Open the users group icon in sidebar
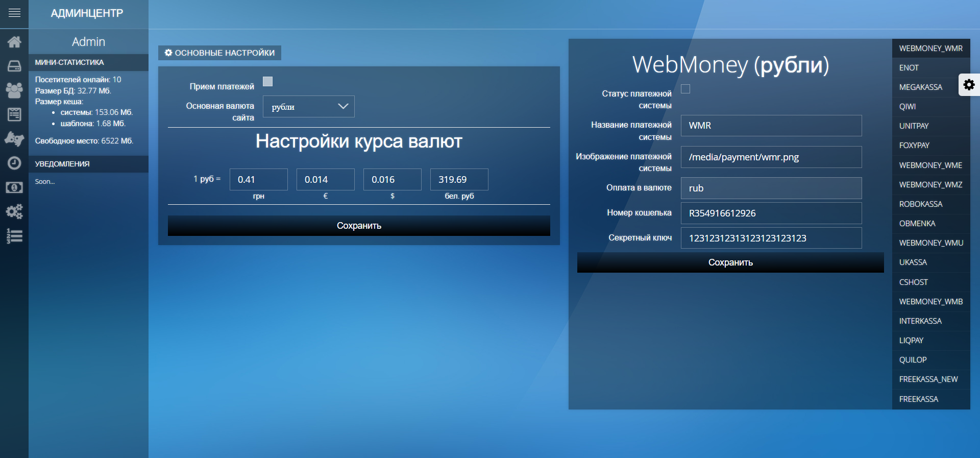Image resolution: width=980 pixels, height=458 pixels. pos(14,90)
